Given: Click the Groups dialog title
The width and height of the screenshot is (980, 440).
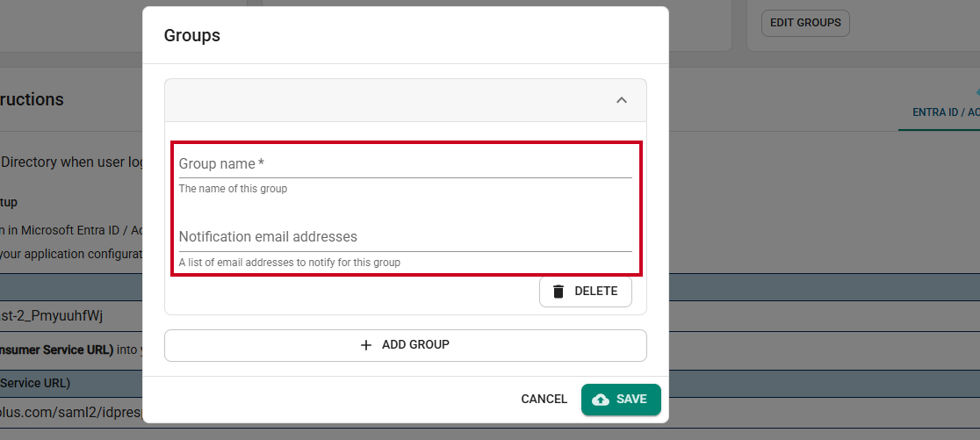Looking at the screenshot, I should coord(192,36).
